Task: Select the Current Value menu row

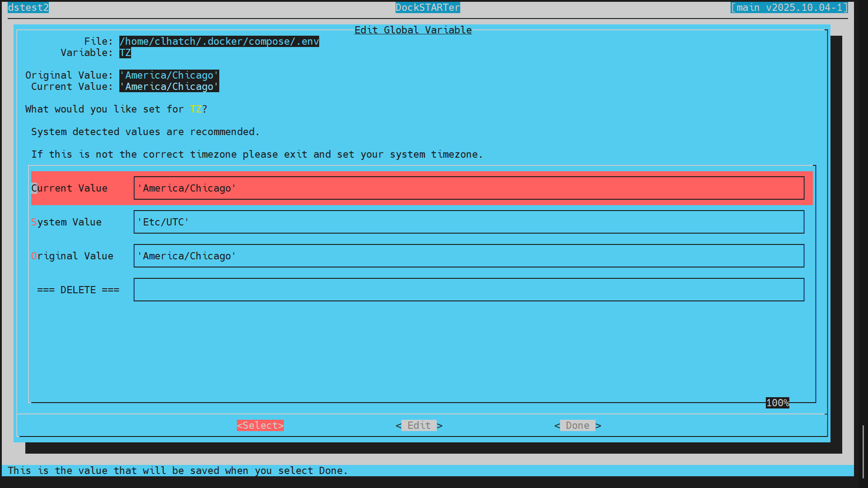Action: [70, 188]
